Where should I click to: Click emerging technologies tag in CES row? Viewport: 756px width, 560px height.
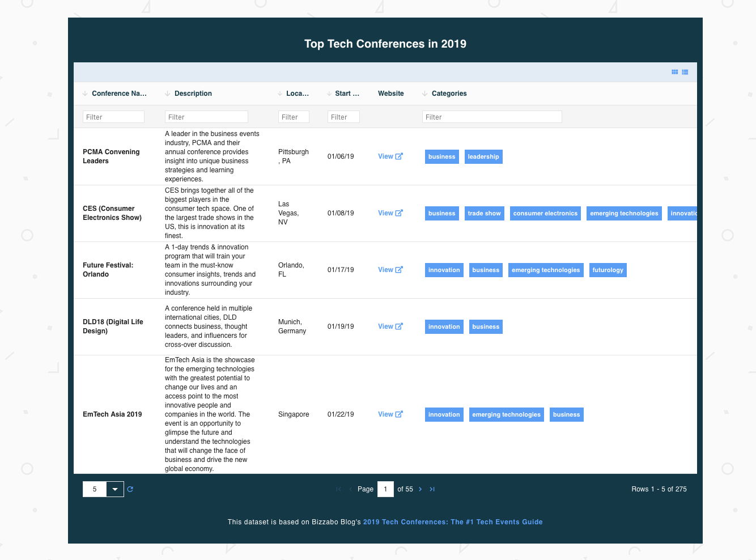(x=624, y=213)
